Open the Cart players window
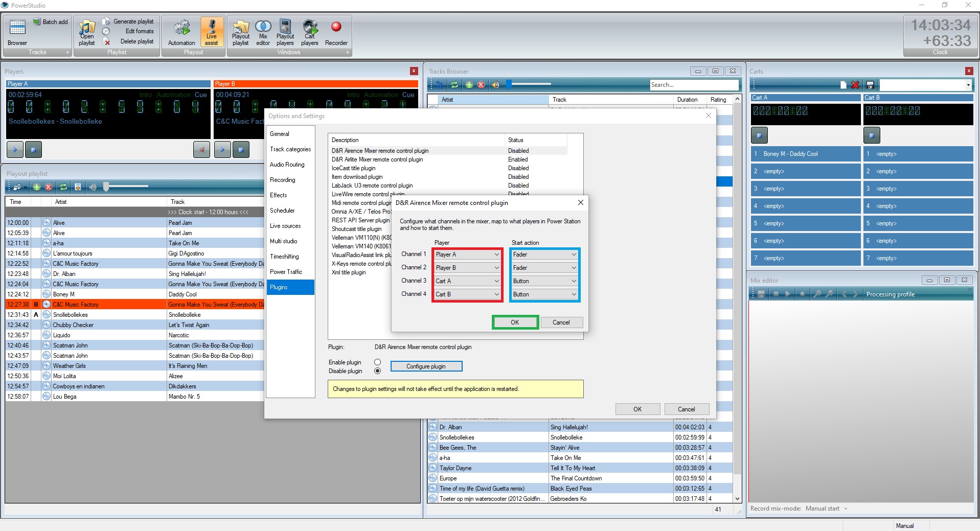The width and height of the screenshot is (980, 531). pyautogui.click(x=310, y=32)
